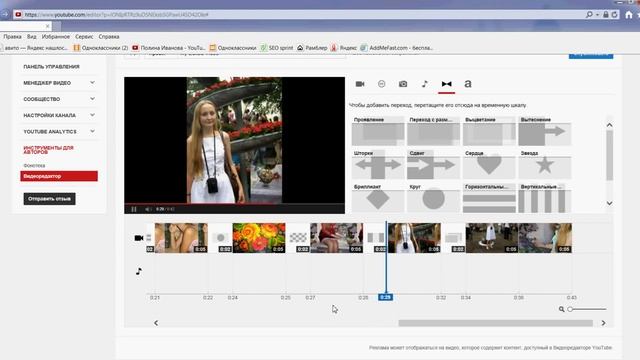
Task: Select transition left of the playhead
Action: pos(376,238)
